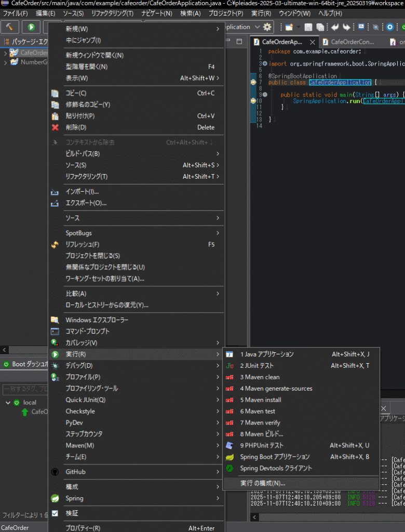Select 削除(D) with the red X icon
The width and height of the screenshot is (405, 532).
pos(75,127)
